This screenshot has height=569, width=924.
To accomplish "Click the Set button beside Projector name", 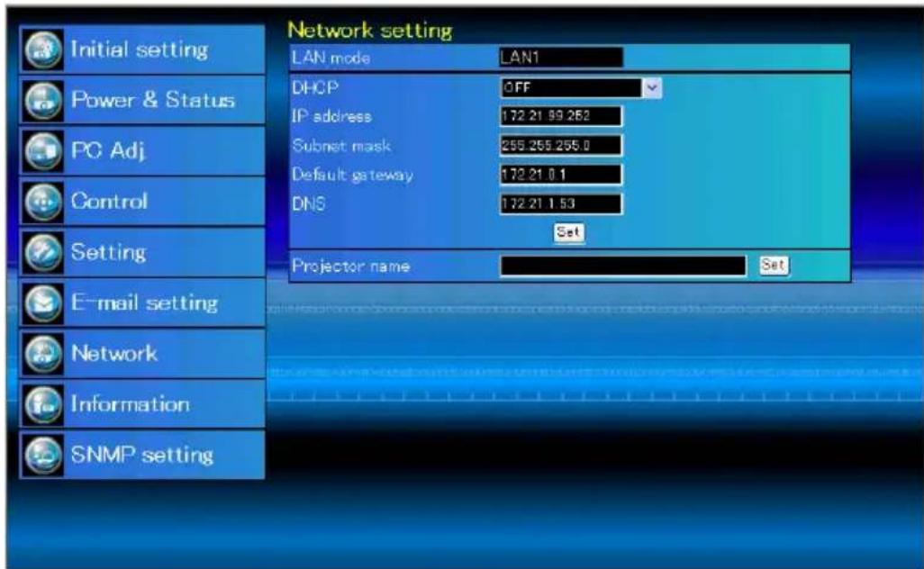I will tap(774, 265).
